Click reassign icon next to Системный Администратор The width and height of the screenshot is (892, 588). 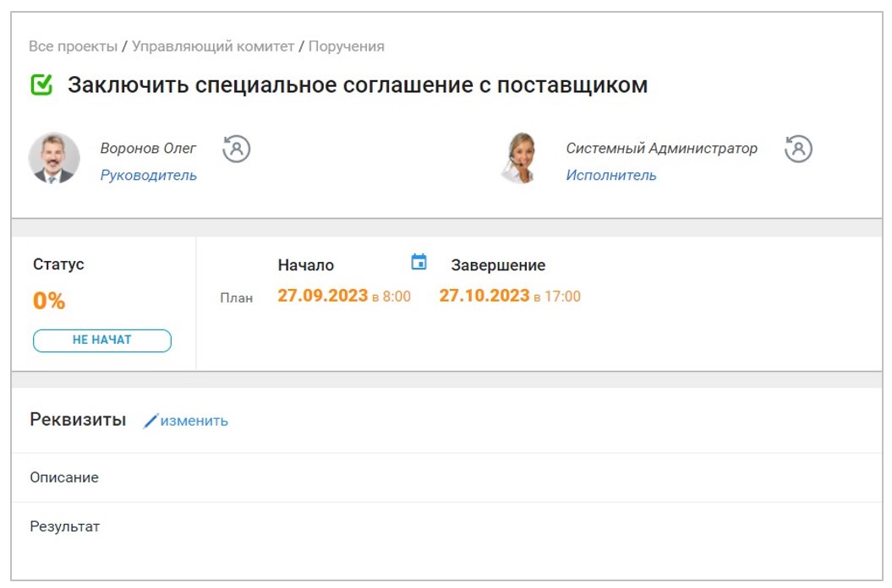coord(798,150)
